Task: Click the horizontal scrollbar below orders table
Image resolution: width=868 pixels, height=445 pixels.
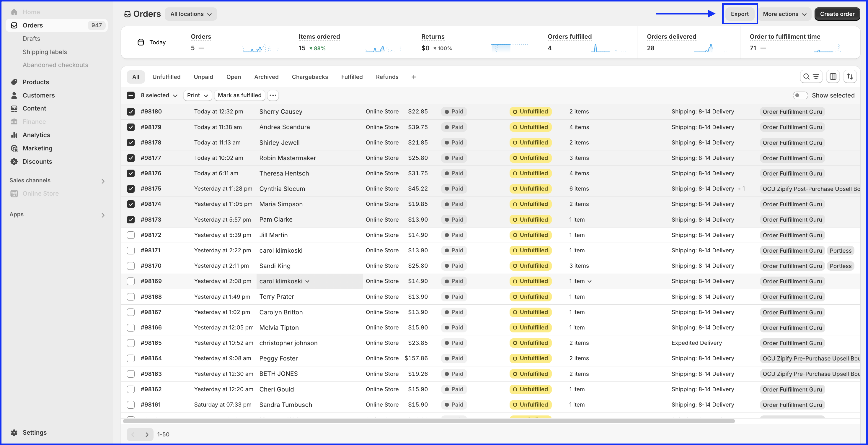Action: pos(428,421)
